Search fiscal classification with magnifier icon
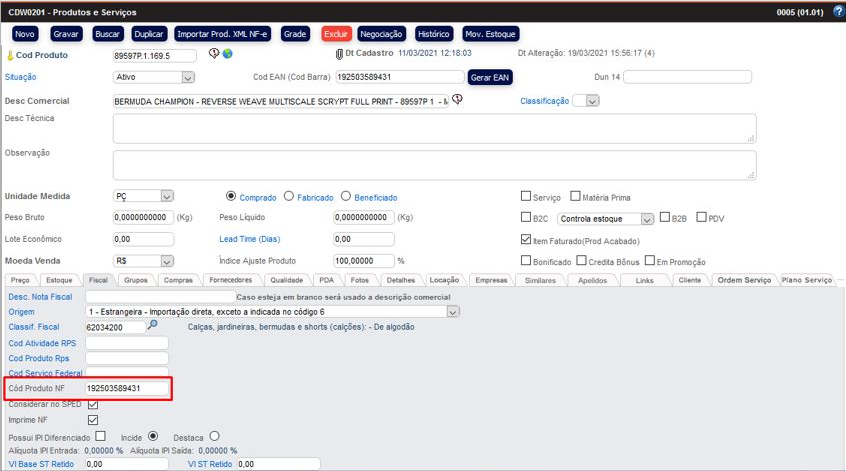Viewport: 846px width, 471px height. coord(153,326)
